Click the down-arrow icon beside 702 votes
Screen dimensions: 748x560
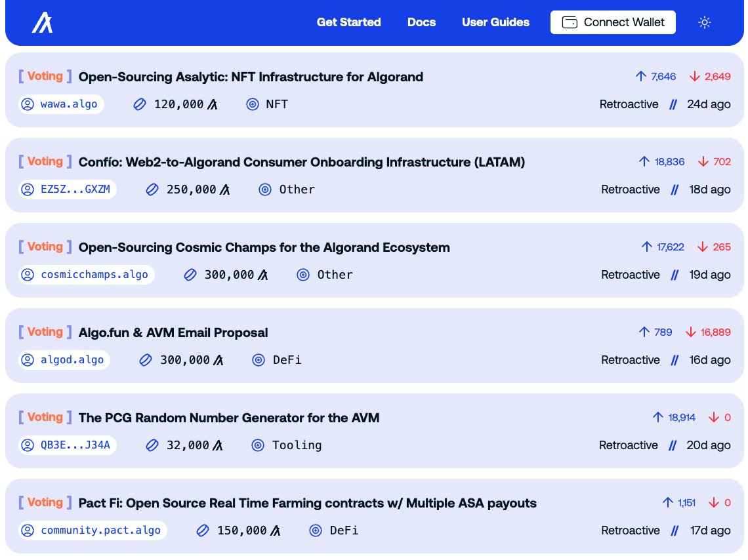click(x=703, y=161)
